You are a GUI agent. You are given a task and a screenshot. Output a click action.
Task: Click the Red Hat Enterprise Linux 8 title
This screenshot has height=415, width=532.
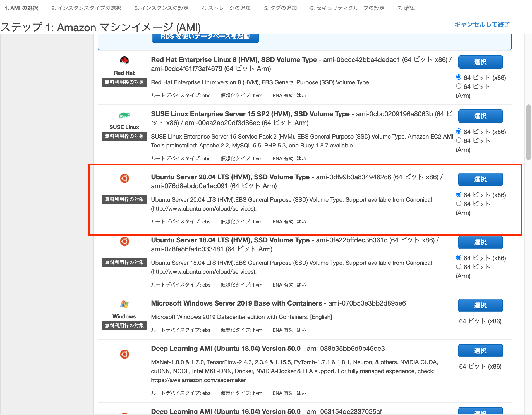tap(234, 60)
